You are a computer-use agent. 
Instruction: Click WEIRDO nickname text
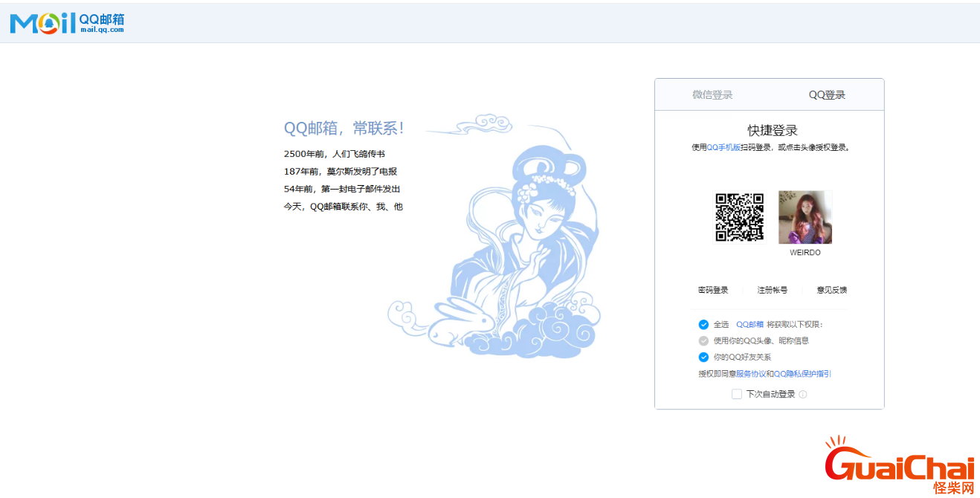pyautogui.click(x=805, y=253)
